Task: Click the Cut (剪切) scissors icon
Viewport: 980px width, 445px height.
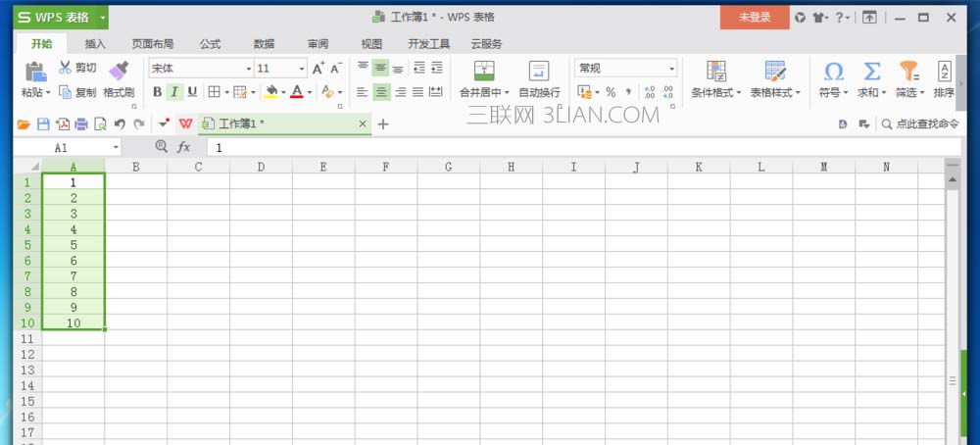Action: 66,68
